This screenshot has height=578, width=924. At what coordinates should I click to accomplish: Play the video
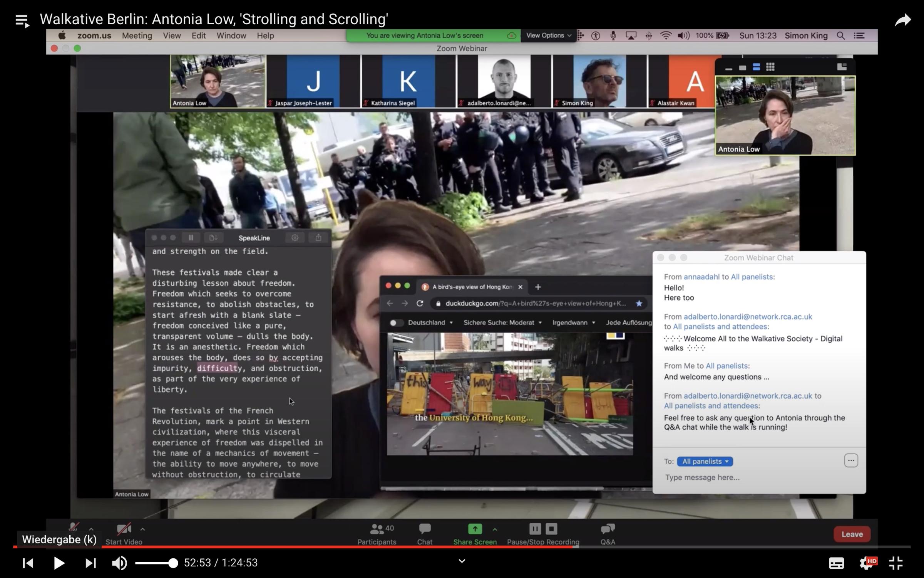click(x=59, y=563)
